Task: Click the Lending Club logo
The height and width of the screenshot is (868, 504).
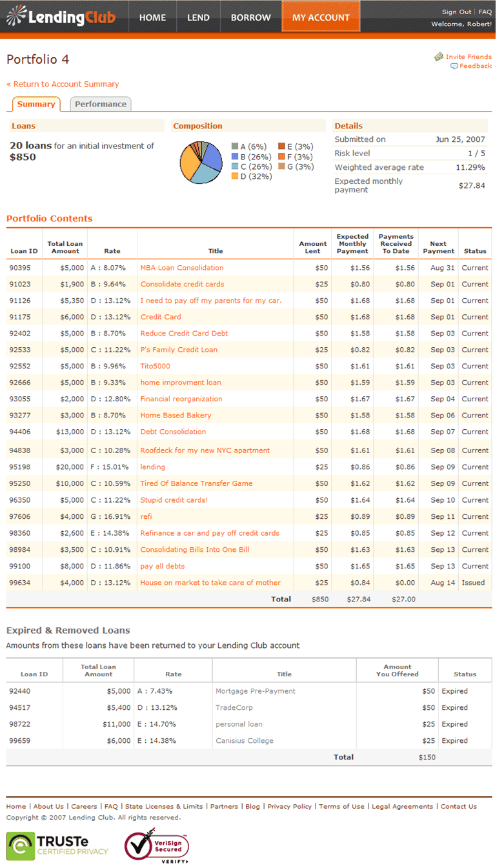Action: [x=61, y=17]
